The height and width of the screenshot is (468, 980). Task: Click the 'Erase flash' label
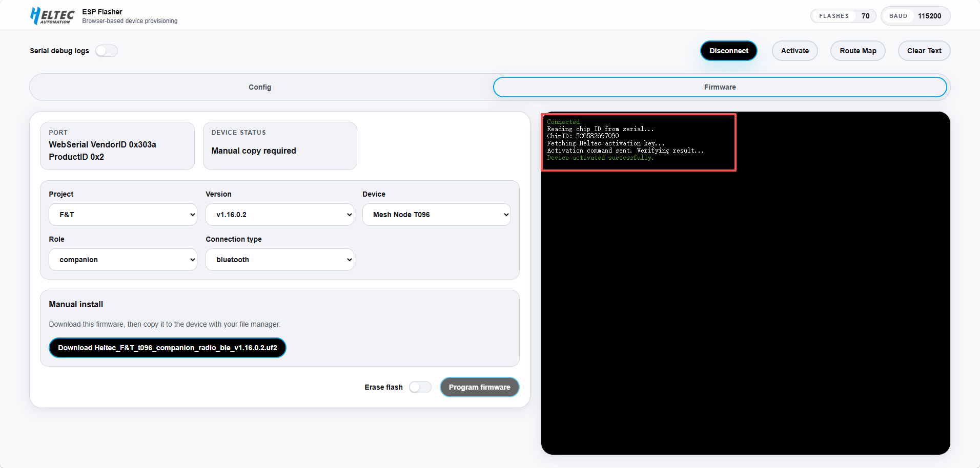pyautogui.click(x=383, y=387)
